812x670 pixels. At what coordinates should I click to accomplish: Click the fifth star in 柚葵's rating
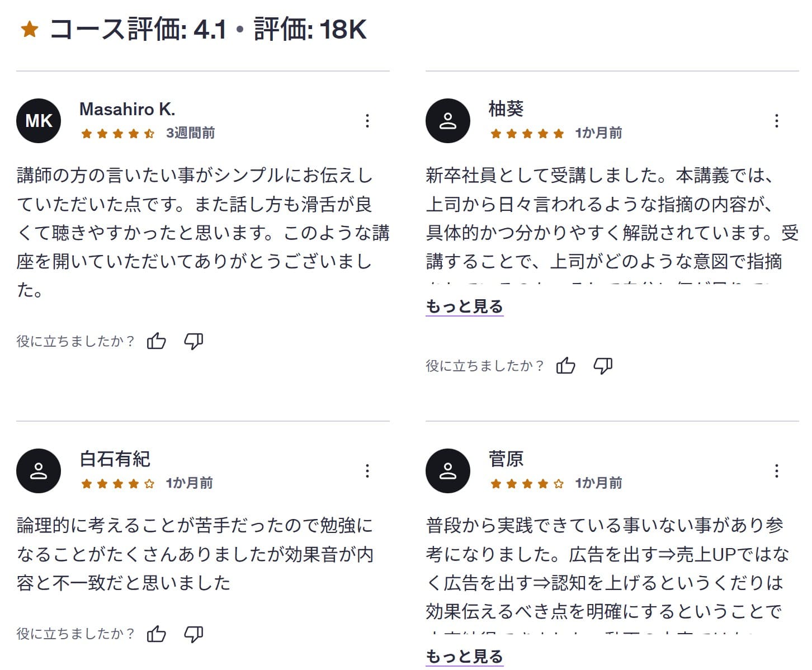558,134
